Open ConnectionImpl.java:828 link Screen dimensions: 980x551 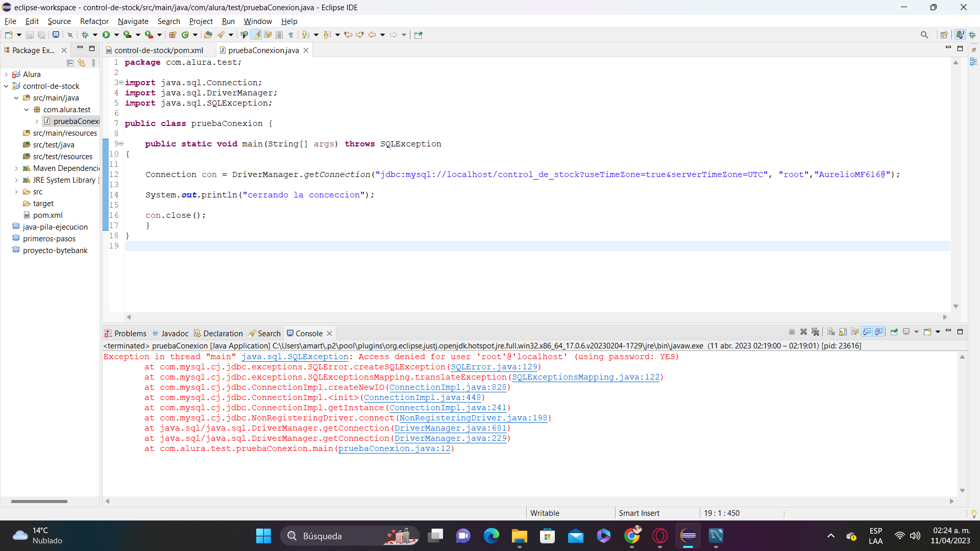pos(448,387)
